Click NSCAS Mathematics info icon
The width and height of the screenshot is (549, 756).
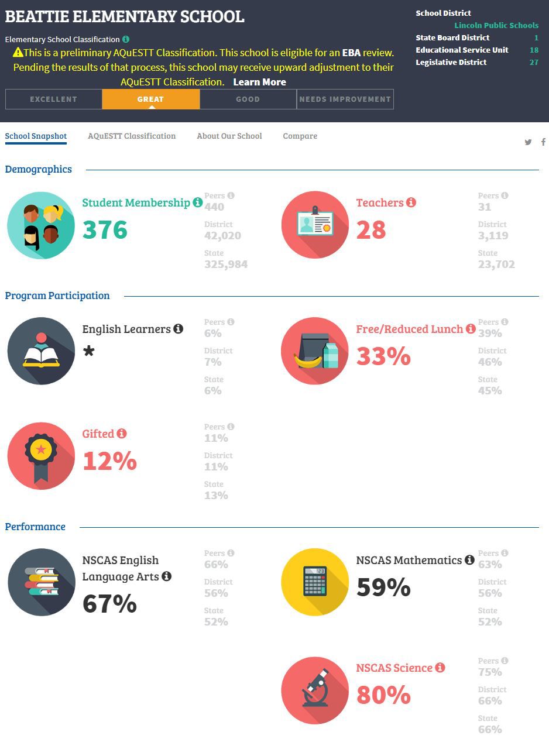(469, 560)
